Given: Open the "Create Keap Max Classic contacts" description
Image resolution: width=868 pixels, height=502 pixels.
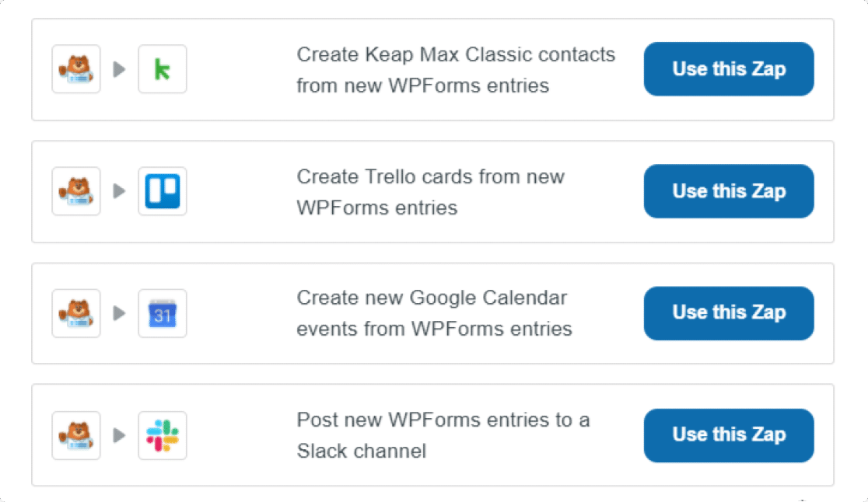Looking at the screenshot, I should click(x=456, y=70).
